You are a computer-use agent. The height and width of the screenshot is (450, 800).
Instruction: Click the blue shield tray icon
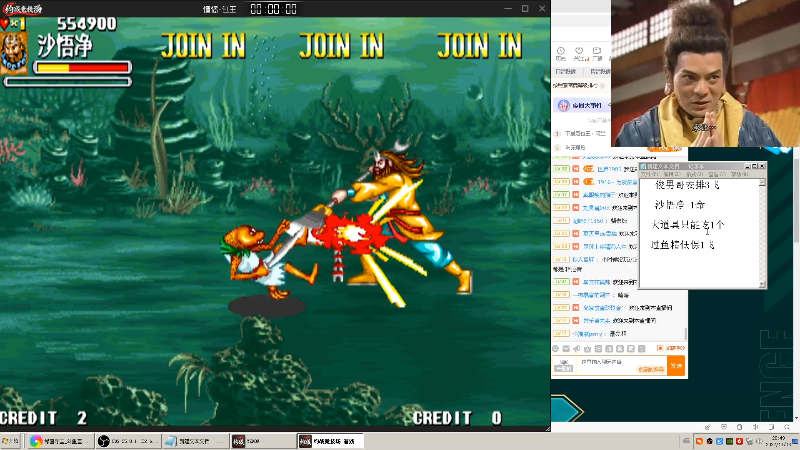pyautogui.click(x=719, y=441)
